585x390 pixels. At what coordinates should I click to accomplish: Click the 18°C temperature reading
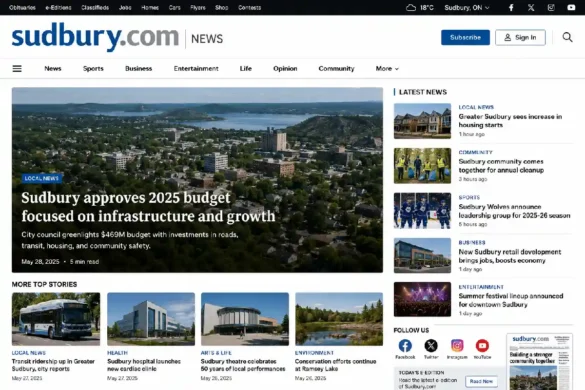pos(427,7)
